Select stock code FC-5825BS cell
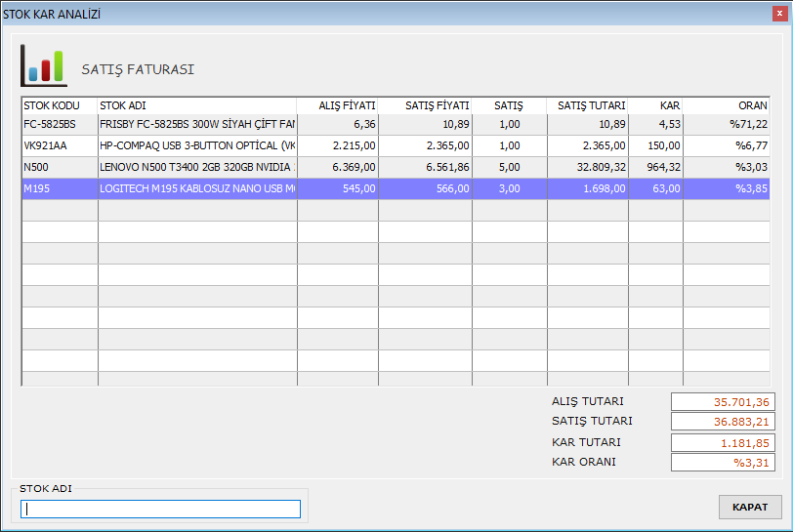The width and height of the screenshot is (793, 532). coord(60,124)
